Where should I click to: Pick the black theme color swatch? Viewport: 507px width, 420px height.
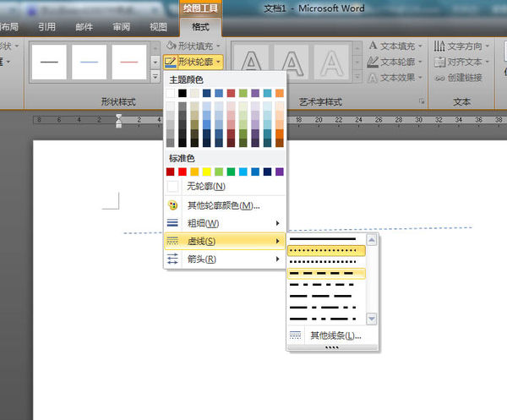[183, 94]
